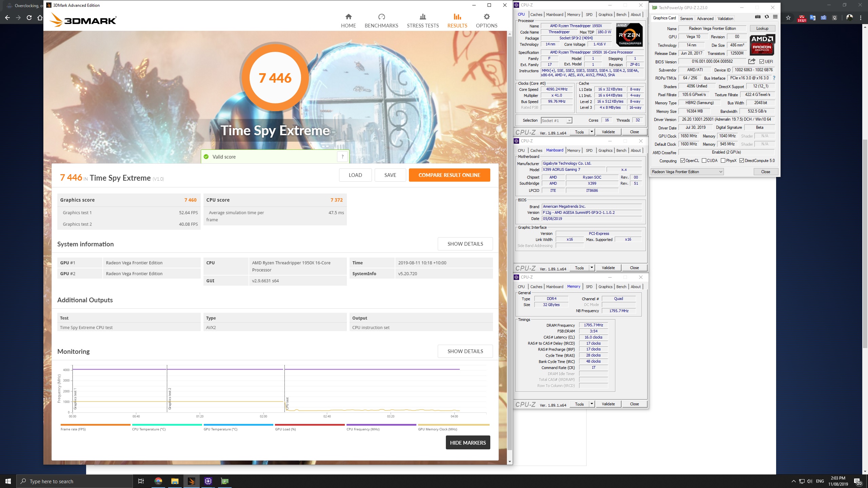
Task: Toggle the DirectCompute 5.0 checkbox in GPU-Z
Action: (742, 161)
